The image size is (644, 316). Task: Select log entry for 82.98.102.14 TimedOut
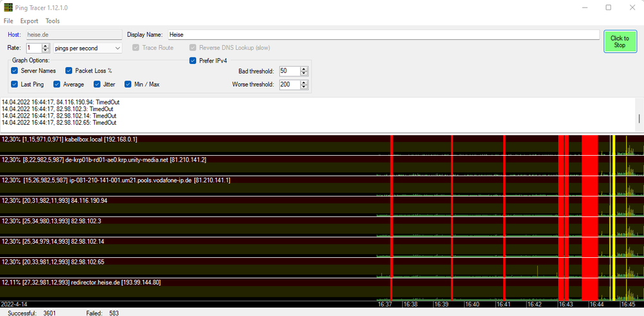(x=59, y=116)
